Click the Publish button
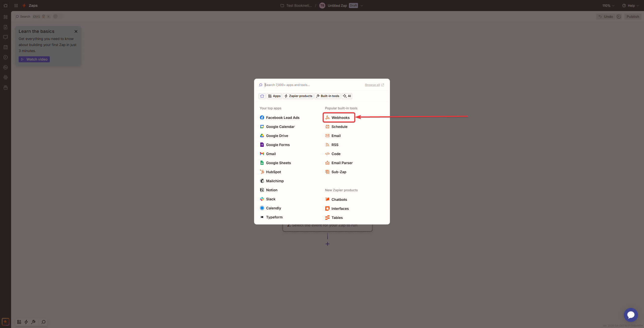Screen dimensions: 644x328 coord(633,17)
